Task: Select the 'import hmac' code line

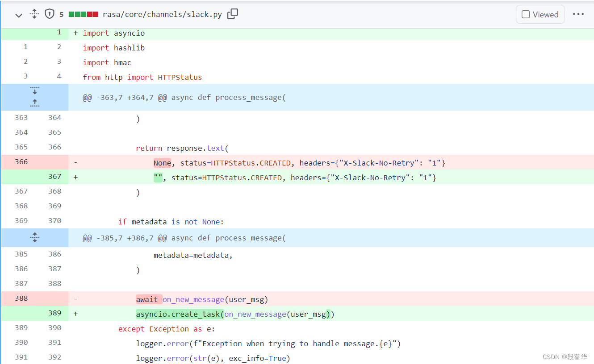Action: (107, 62)
